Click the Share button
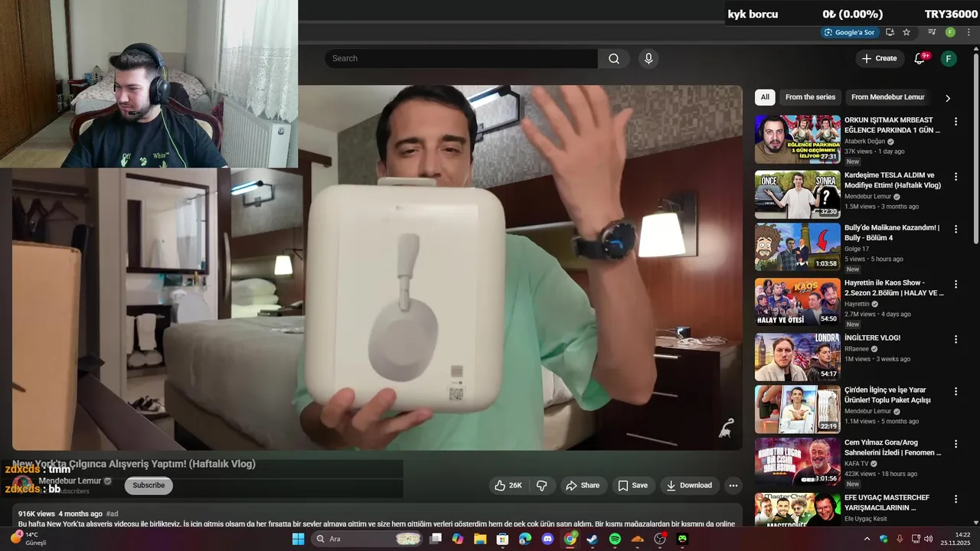 pos(583,485)
